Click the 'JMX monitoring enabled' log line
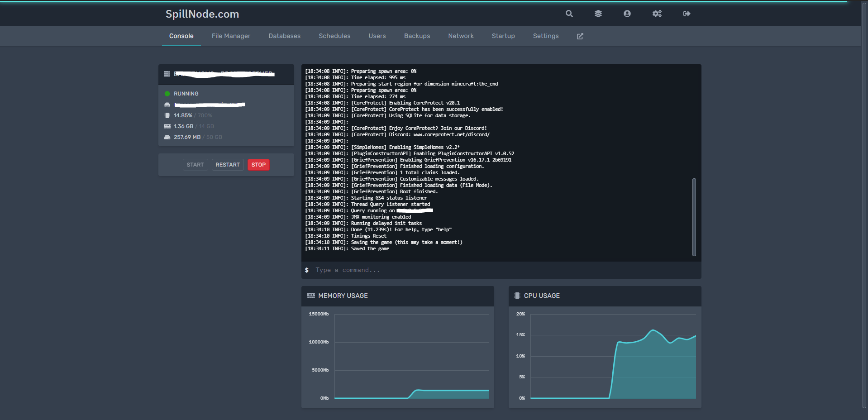The width and height of the screenshot is (868, 420). (358, 217)
